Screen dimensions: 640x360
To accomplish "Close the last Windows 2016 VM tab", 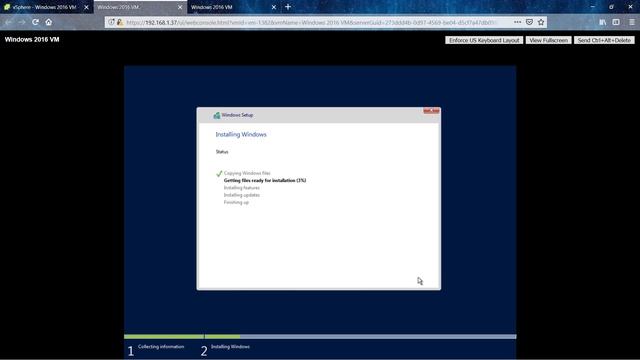I will click(274, 7).
